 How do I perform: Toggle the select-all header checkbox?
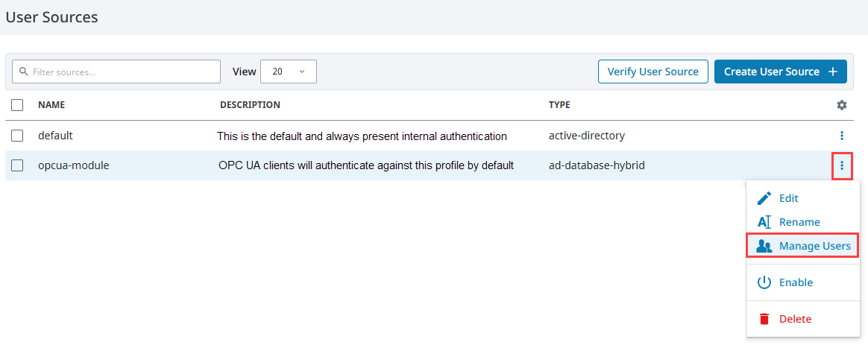(17, 105)
